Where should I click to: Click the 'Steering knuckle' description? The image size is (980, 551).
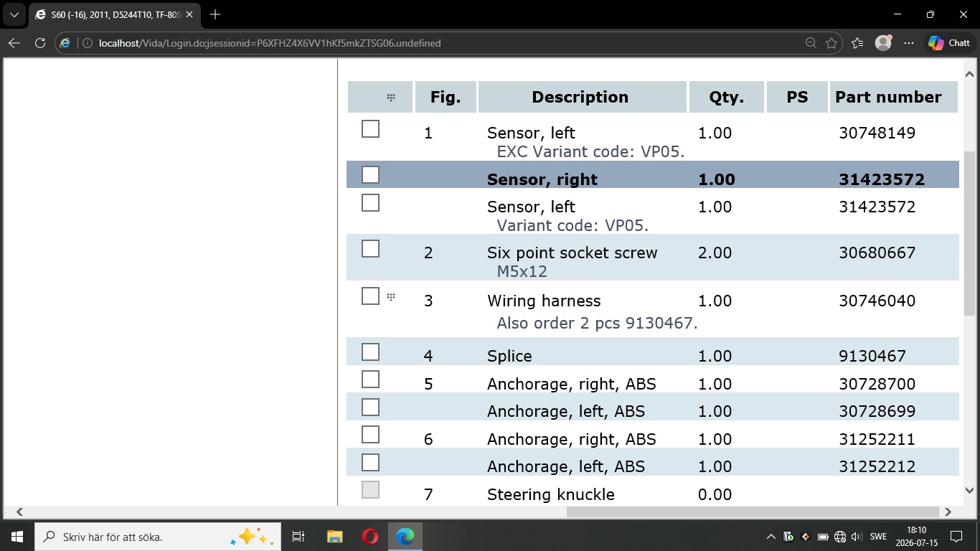[x=551, y=494]
